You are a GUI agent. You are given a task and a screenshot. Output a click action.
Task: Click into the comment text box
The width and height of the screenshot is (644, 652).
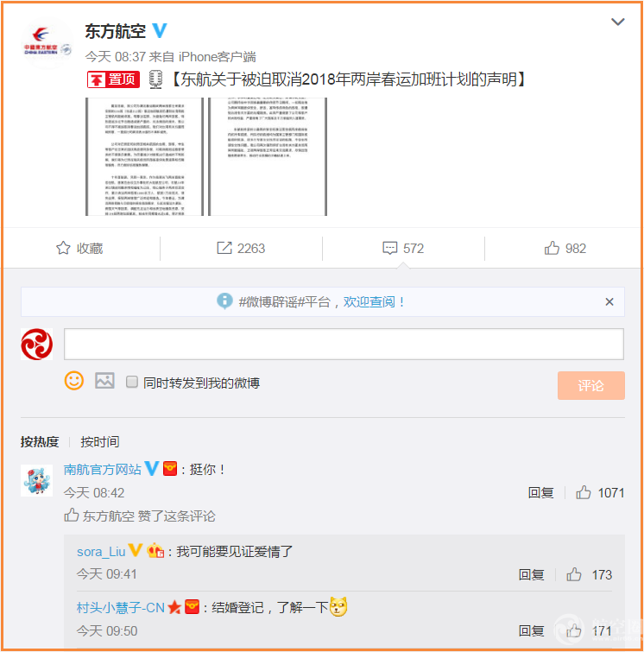[x=344, y=344]
